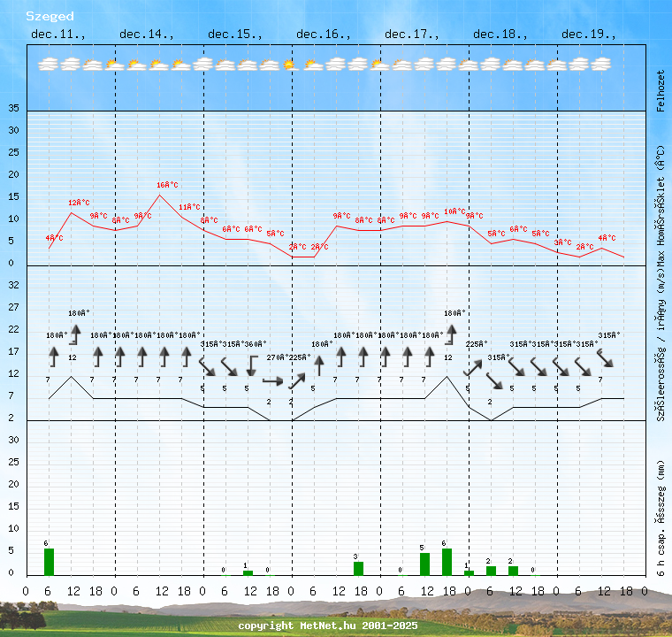The width and height of the screenshot is (672, 637).
Task: Click the 225° wind arrow after dec.18. line
Action: [x=473, y=366]
